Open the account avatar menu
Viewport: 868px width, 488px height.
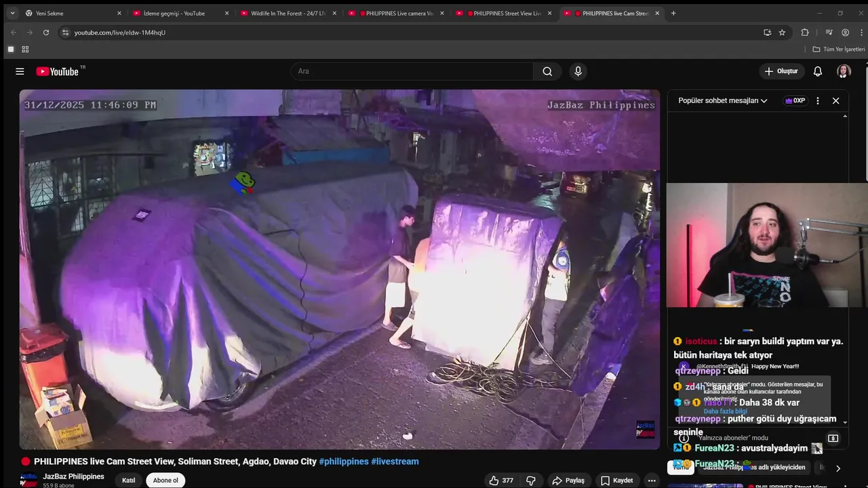tap(844, 71)
